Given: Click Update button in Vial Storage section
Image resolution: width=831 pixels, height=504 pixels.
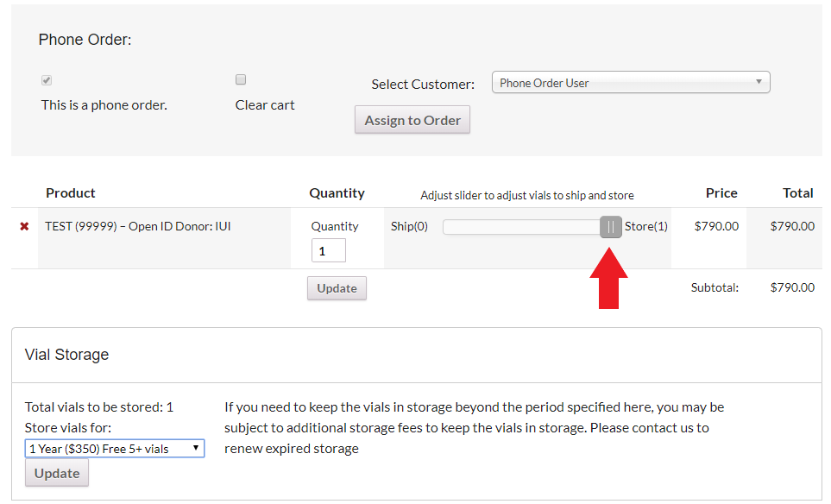Looking at the screenshot, I should (x=57, y=473).
